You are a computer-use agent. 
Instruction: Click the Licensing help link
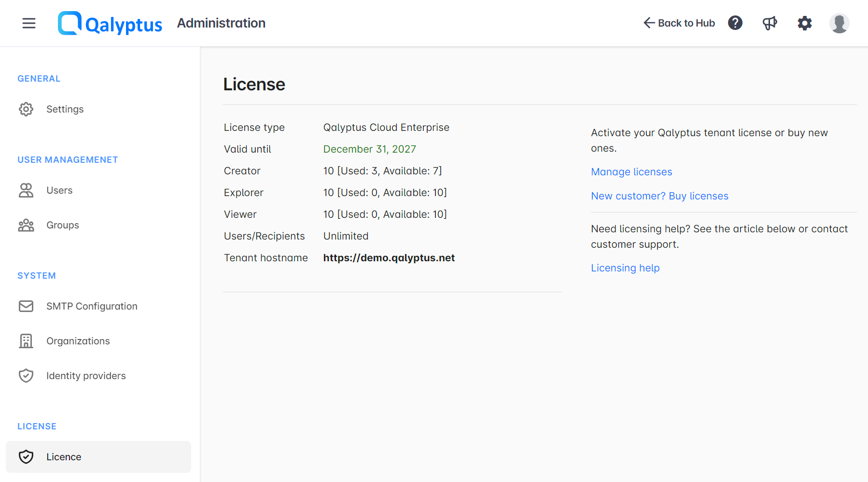click(x=625, y=268)
